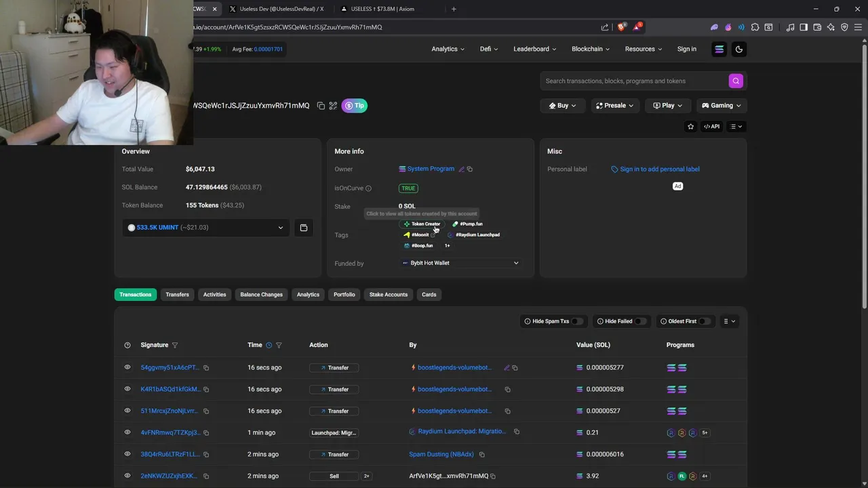Toggle Oldest First switch

click(705, 321)
